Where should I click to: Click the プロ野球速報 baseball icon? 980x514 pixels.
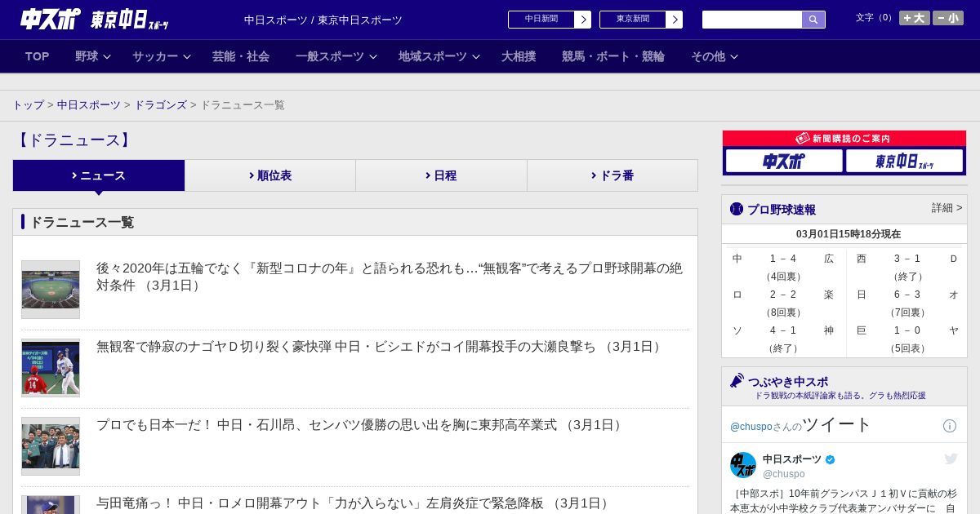(x=737, y=209)
